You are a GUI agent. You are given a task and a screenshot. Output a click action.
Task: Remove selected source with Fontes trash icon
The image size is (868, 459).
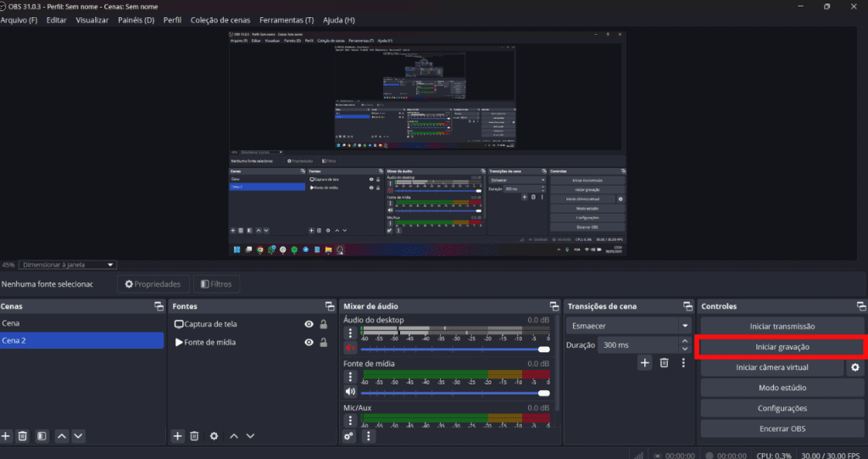[194, 436]
